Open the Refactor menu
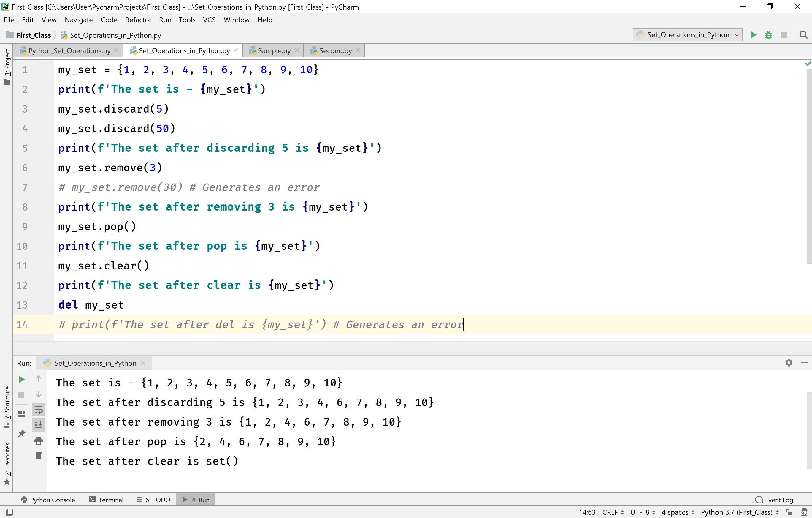 click(138, 20)
